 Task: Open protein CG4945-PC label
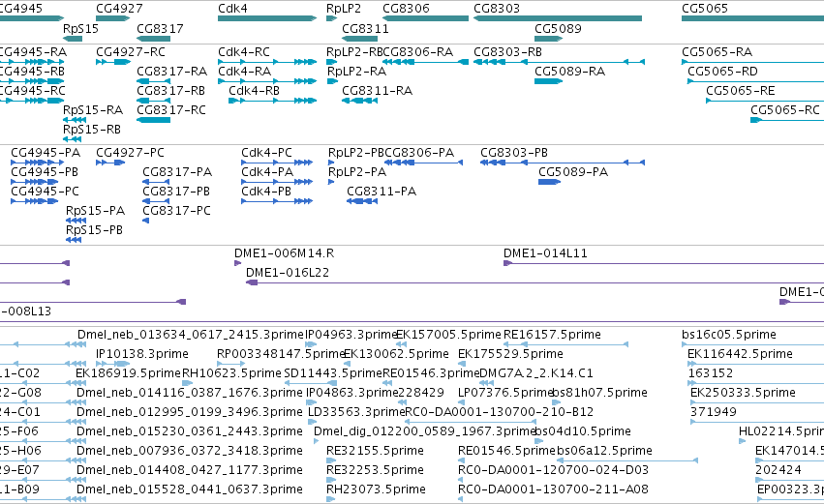pyautogui.click(x=46, y=192)
